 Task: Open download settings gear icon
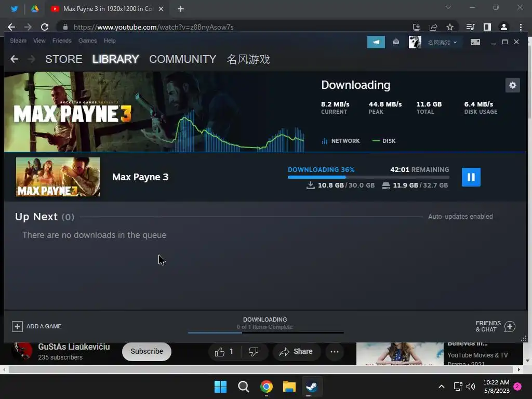point(512,85)
